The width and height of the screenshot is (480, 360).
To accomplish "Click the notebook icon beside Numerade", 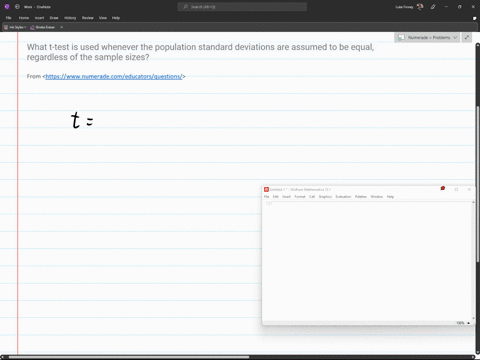I will pos(401,38).
